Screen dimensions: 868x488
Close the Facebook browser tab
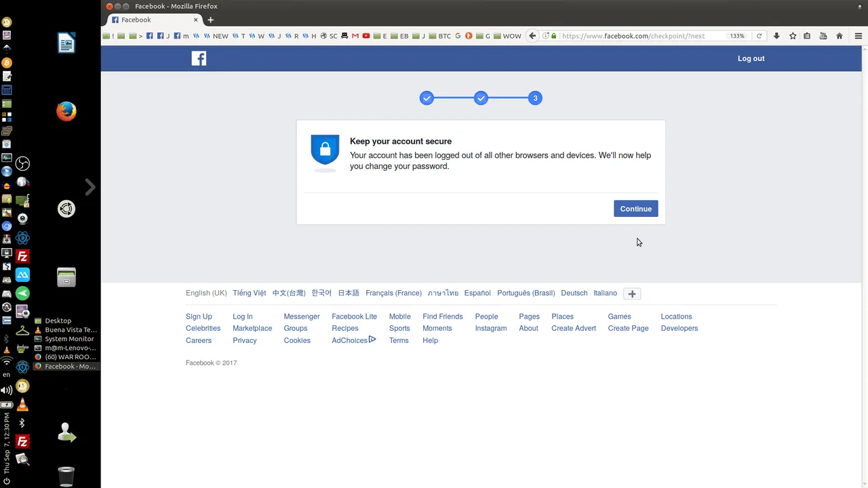[x=197, y=20]
